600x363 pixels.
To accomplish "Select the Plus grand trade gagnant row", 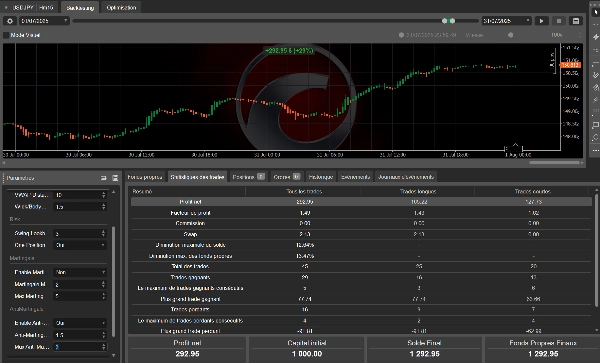I will [x=361, y=299].
